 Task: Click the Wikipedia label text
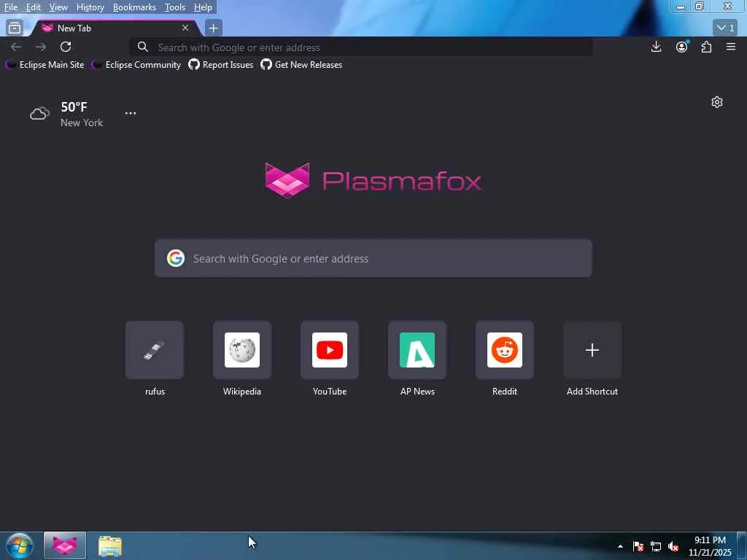tap(242, 392)
